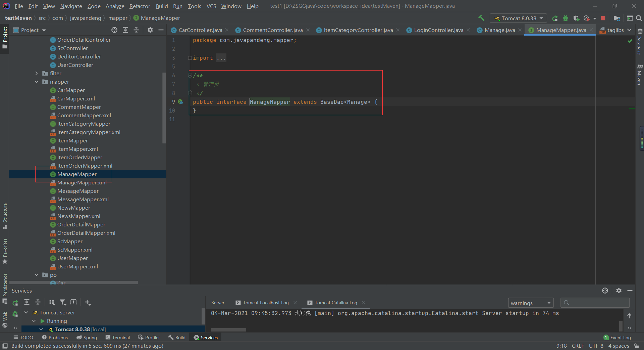This screenshot has width=644, height=350.
Task: Stop the running Tomcat server
Action: tap(603, 18)
